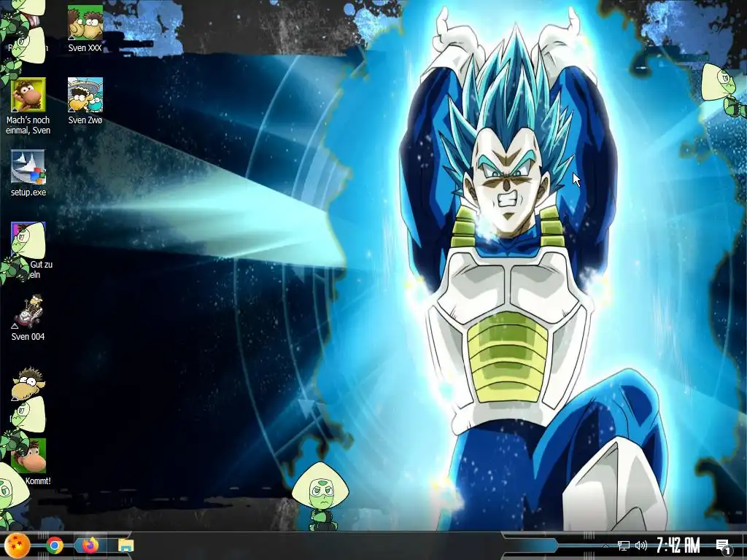The height and width of the screenshot is (560, 747).
Task: Launch Google Chrome from the taskbar
Action: 55,545
